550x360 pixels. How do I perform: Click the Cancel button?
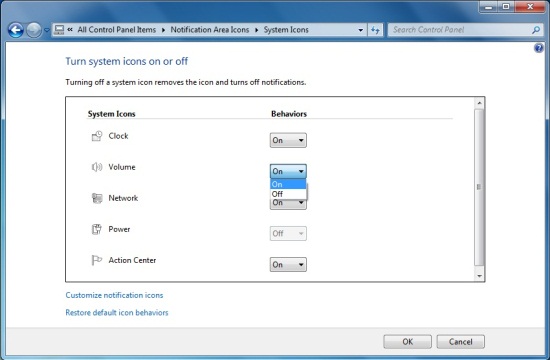click(x=461, y=342)
